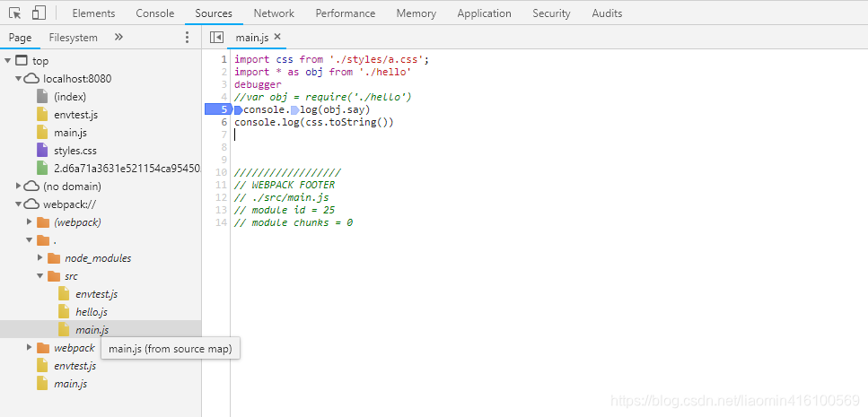Switch to the Performance tab
The height and width of the screenshot is (417, 868).
pos(346,13)
